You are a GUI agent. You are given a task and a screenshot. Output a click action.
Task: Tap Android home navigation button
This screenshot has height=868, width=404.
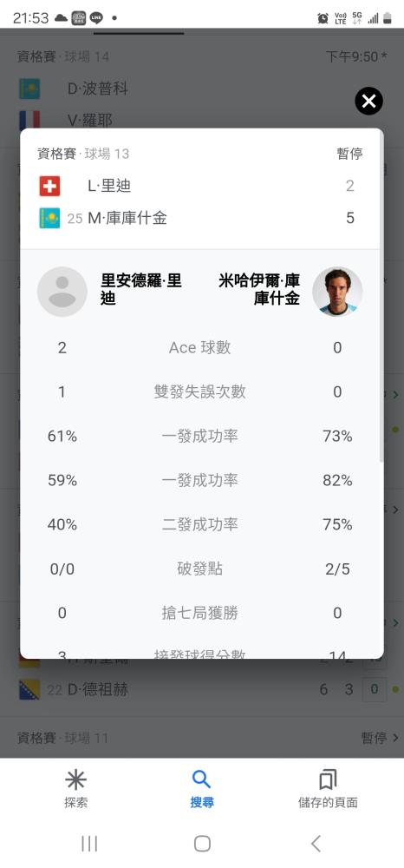[x=202, y=844]
